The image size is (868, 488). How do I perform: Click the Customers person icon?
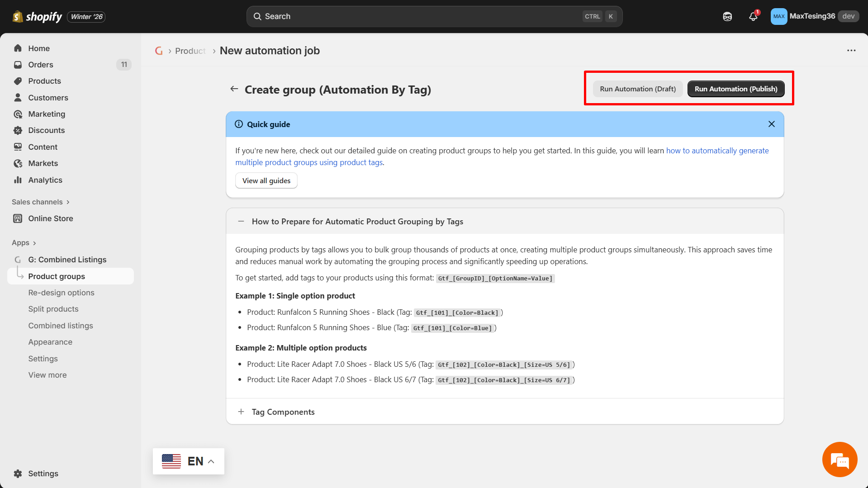(x=18, y=98)
